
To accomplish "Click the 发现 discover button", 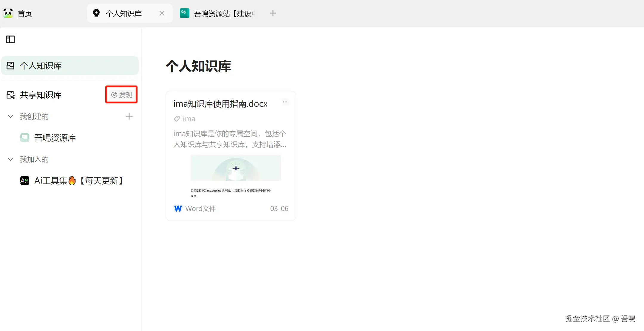I will pos(122,95).
